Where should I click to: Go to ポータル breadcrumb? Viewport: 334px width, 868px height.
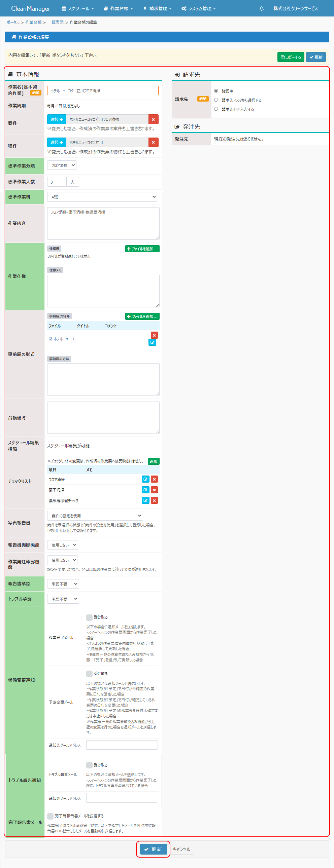pos(13,22)
